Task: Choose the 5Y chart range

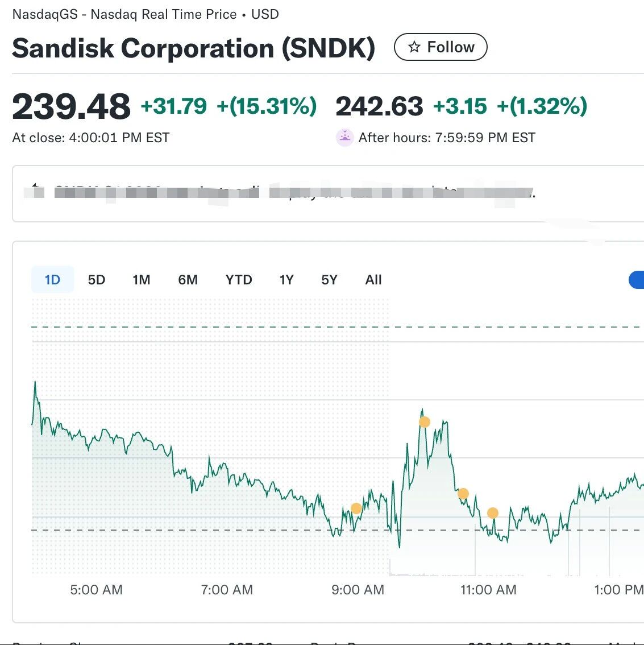Action: 329,280
